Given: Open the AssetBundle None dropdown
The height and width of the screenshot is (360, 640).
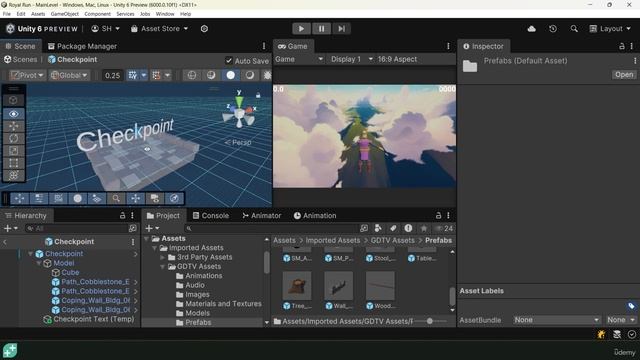Looking at the screenshot, I should (557, 320).
